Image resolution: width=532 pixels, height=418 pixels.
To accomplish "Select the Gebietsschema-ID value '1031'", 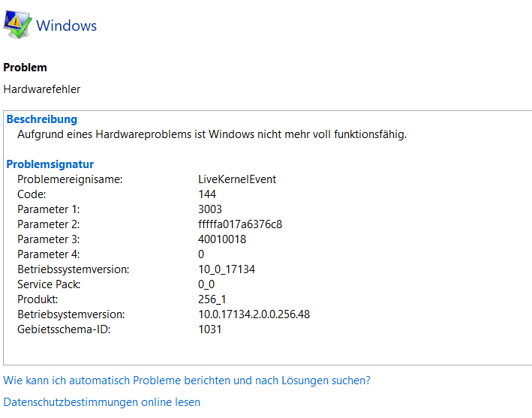I will [210, 329].
